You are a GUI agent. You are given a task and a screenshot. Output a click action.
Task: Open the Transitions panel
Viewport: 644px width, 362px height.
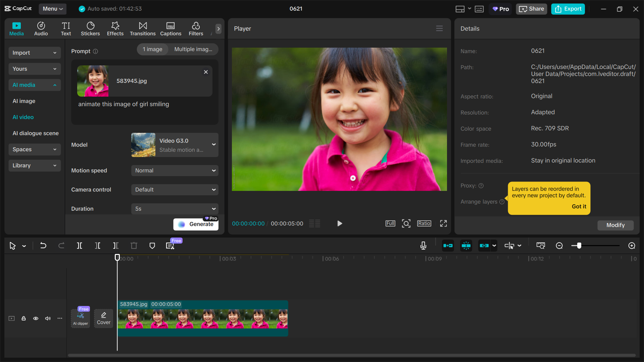pyautogui.click(x=143, y=29)
